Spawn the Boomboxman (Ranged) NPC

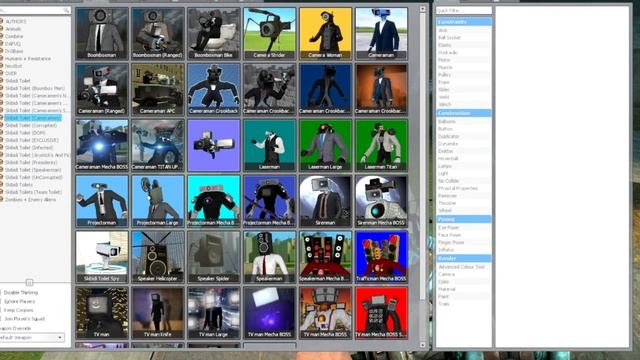click(x=158, y=33)
